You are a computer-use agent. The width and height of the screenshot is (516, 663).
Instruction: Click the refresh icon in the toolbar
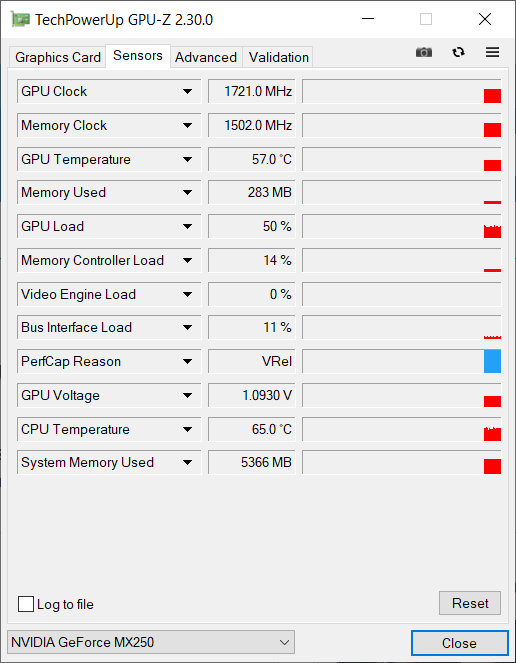[x=458, y=52]
